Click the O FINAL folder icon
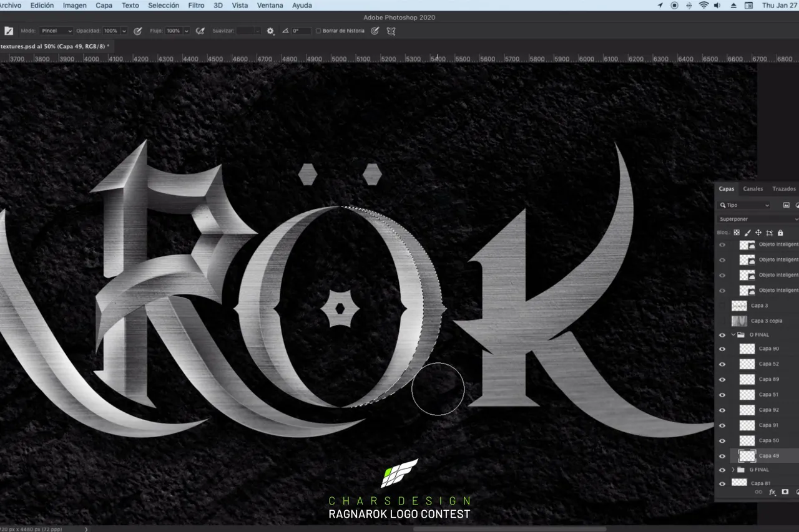Image resolution: width=799 pixels, height=532 pixels. (741, 335)
